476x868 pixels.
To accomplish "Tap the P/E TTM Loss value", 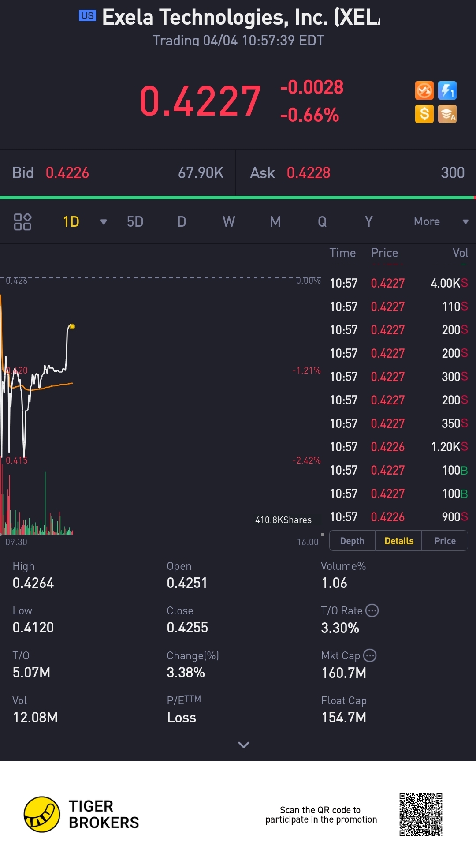I will [182, 718].
